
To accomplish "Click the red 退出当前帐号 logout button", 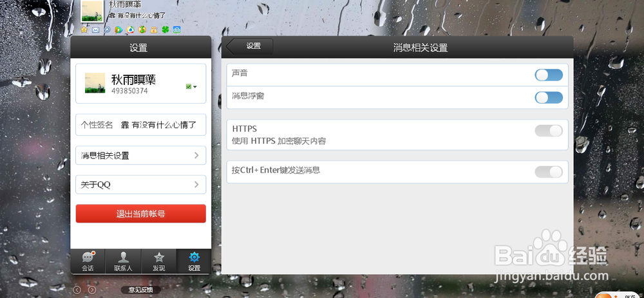I will tap(141, 214).
